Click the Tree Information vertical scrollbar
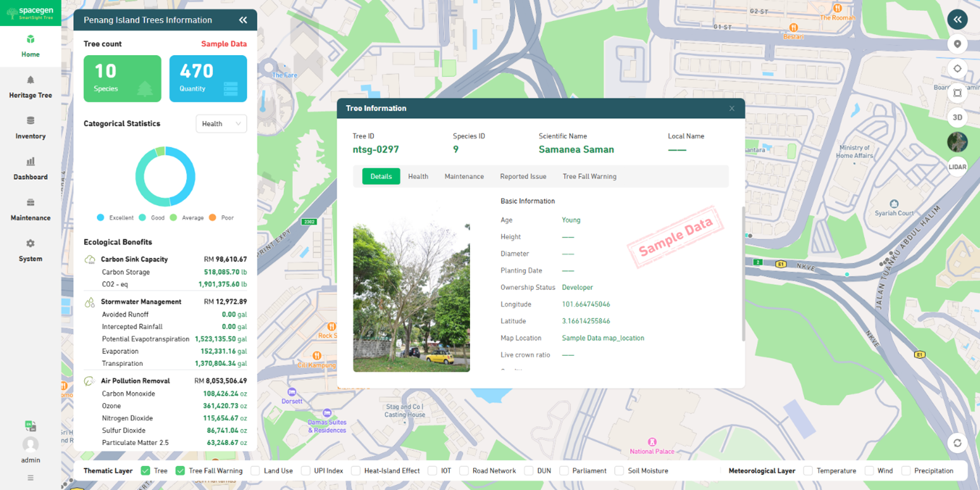The width and height of the screenshot is (980, 490). (x=743, y=273)
